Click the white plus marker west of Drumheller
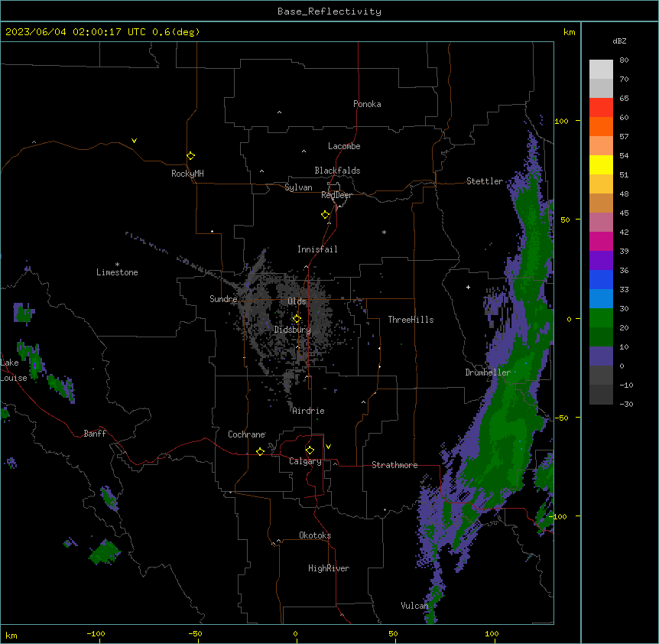The height and width of the screenshot is (644, 659). pyautogui.click(x=468, y=287)
